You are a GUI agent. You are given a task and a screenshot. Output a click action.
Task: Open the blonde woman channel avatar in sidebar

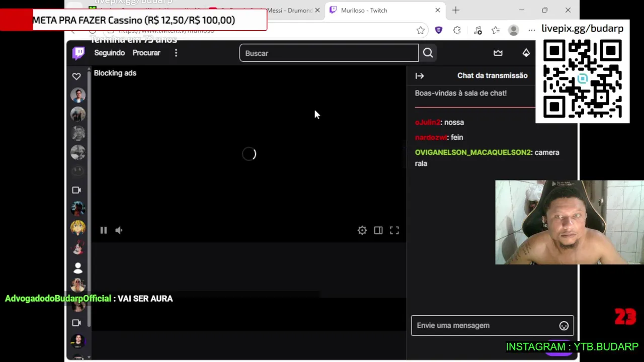[78, 285]
